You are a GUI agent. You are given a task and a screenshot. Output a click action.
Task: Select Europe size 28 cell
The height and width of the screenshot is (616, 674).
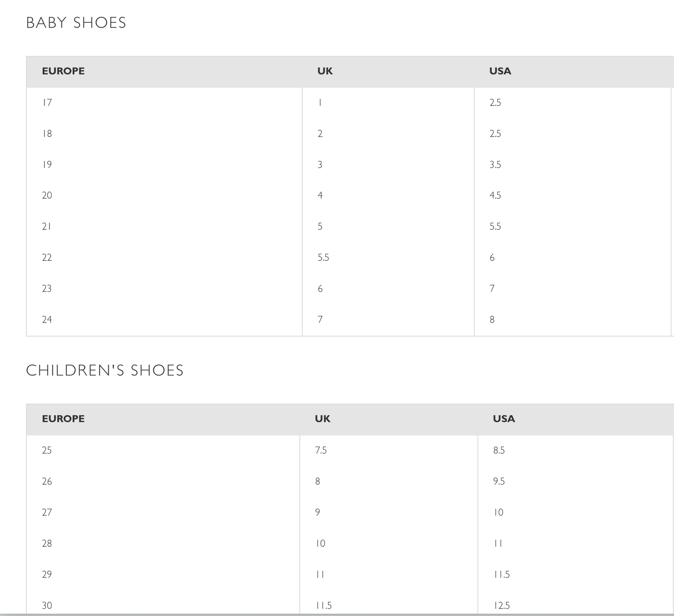pyautogui.click(x=47, y=543)
